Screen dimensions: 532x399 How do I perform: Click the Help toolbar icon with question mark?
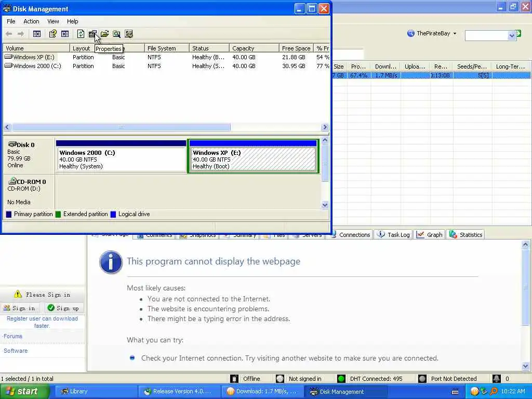point(52,34)
